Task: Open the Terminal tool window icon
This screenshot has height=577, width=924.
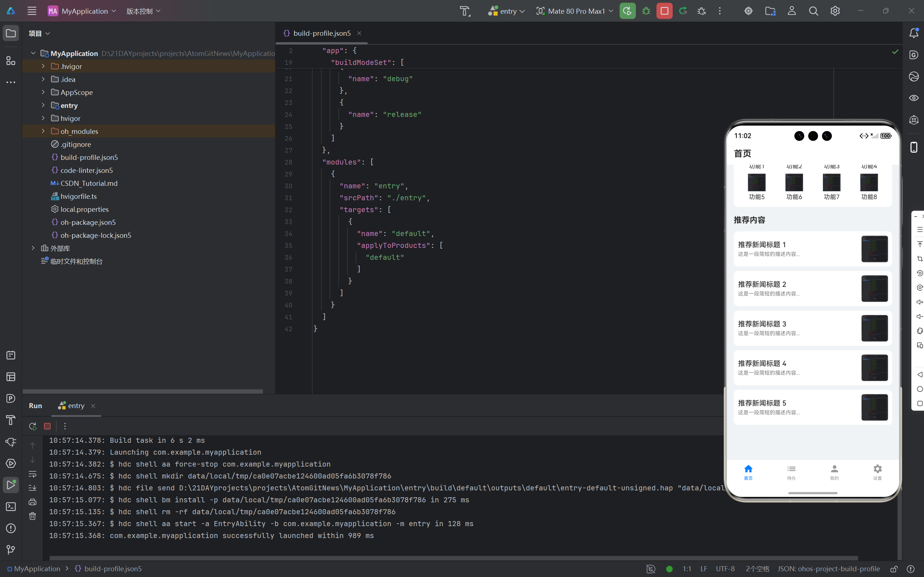Action: tap(11, 506)
